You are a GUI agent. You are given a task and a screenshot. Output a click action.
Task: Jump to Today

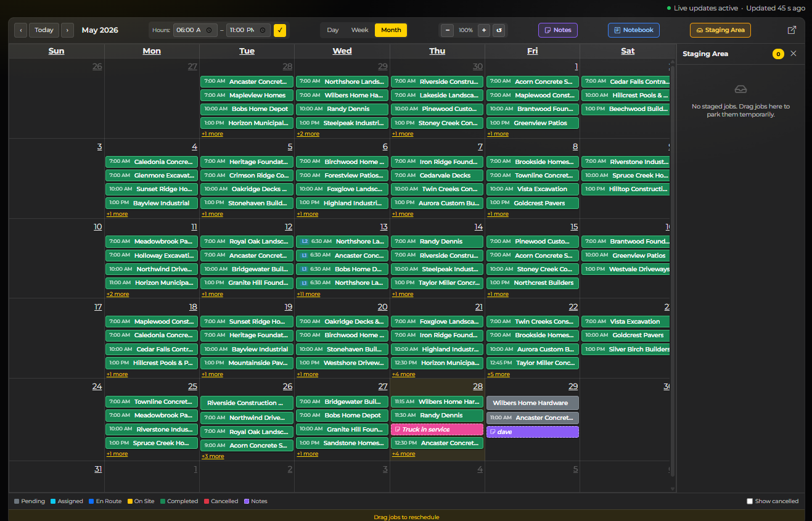pos(44,30)
